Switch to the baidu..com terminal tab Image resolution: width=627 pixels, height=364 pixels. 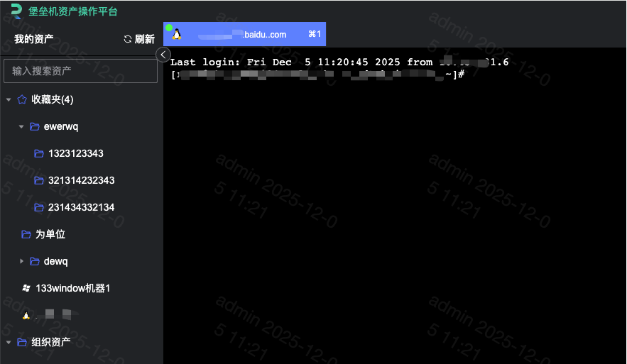[244, 34]
